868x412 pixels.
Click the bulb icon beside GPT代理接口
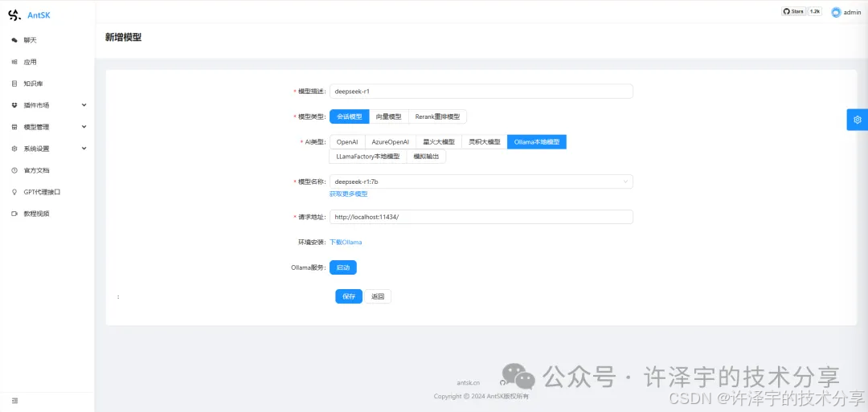[14, 192]
